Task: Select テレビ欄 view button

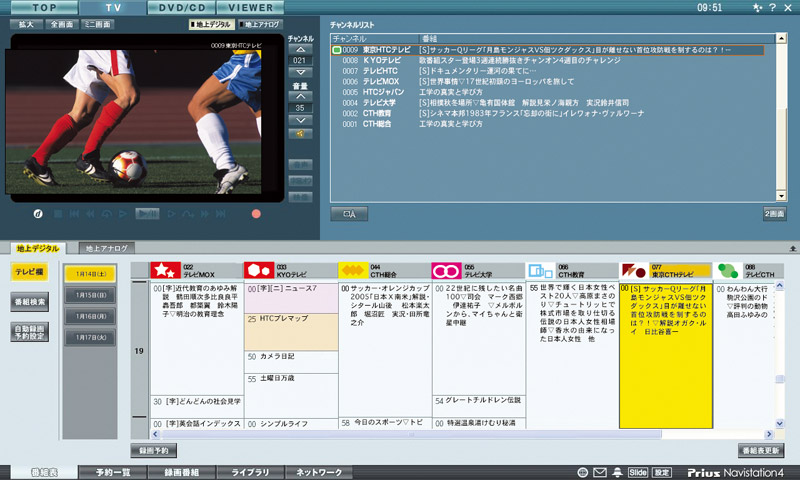Action: pos(30,272)
